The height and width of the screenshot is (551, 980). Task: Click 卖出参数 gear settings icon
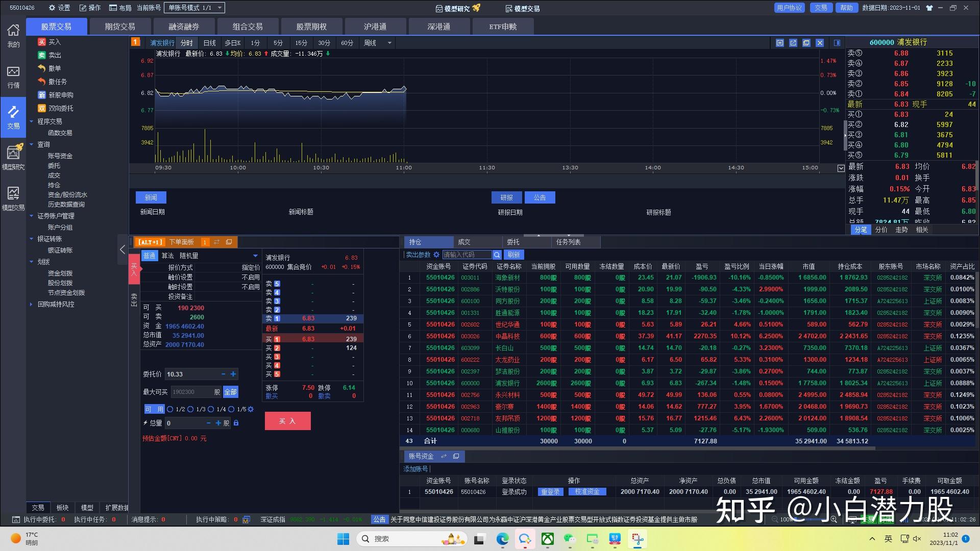[436, 255]
